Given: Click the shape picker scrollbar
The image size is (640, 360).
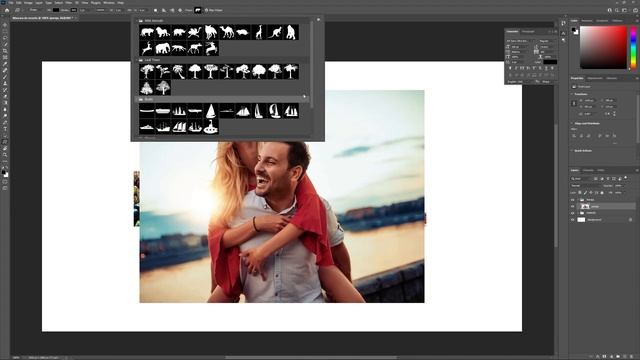Looking at the screenshot, I should [x=311, y=65].
